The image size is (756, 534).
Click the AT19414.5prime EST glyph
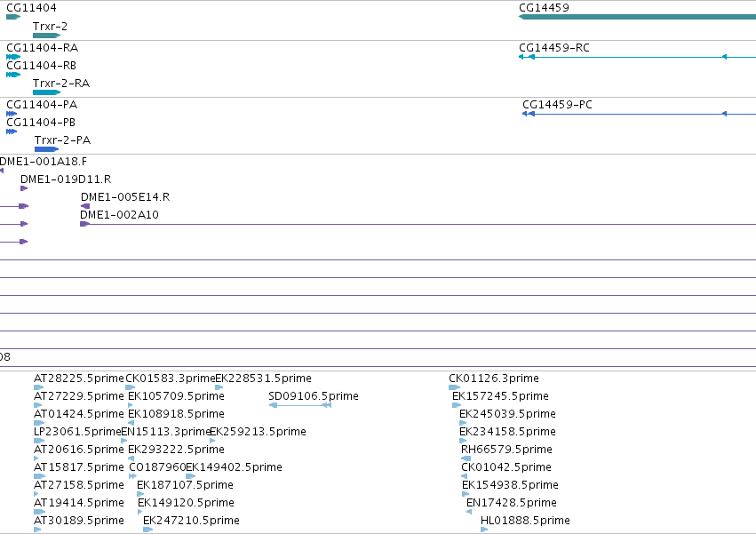(40, 513)
